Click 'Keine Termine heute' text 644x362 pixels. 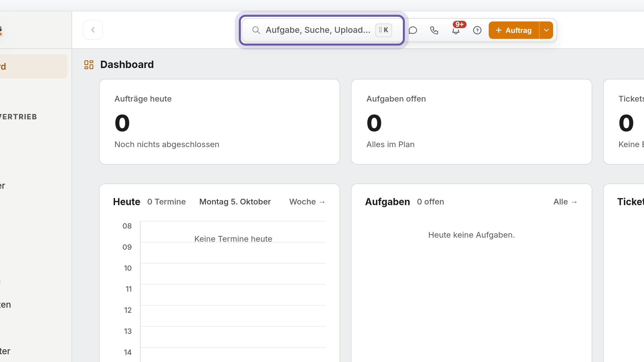[233, 239]
